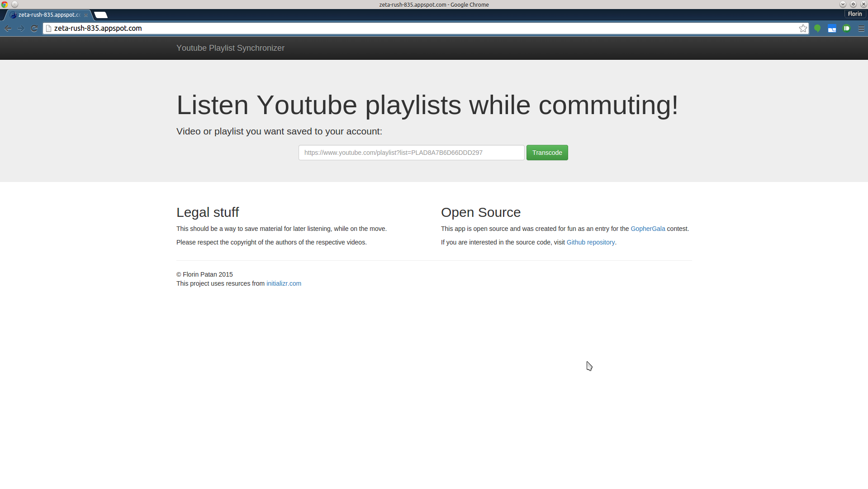Select the zeta-rush-835.appspot.com tab

click(x=48, y=15)
